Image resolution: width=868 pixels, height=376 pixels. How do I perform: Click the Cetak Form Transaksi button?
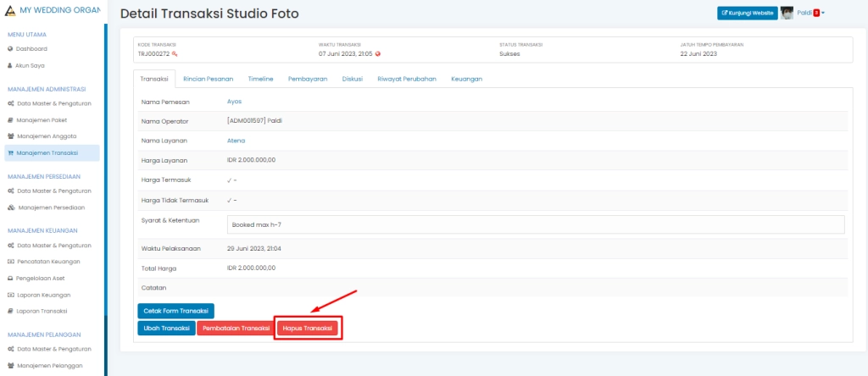[x=175, y=311]
